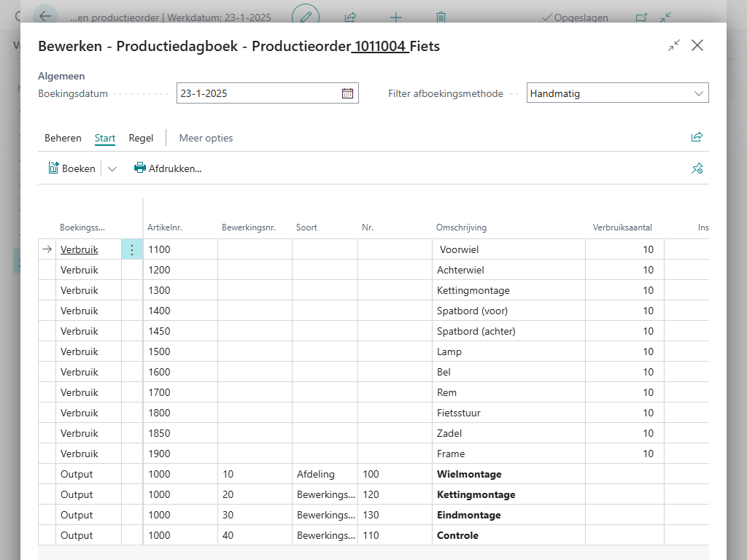Screen dimensions: 747x560
Task: Open the calendar picker for Boekingsdatum
Action: [347, 93]
